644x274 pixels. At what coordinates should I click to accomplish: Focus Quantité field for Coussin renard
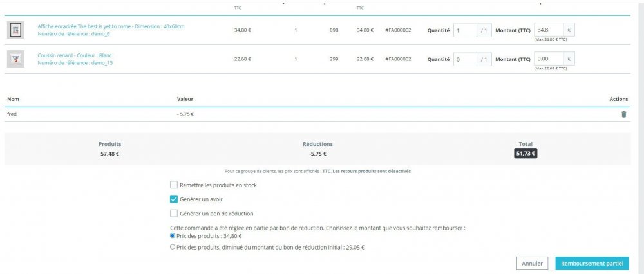click(465, 59)
